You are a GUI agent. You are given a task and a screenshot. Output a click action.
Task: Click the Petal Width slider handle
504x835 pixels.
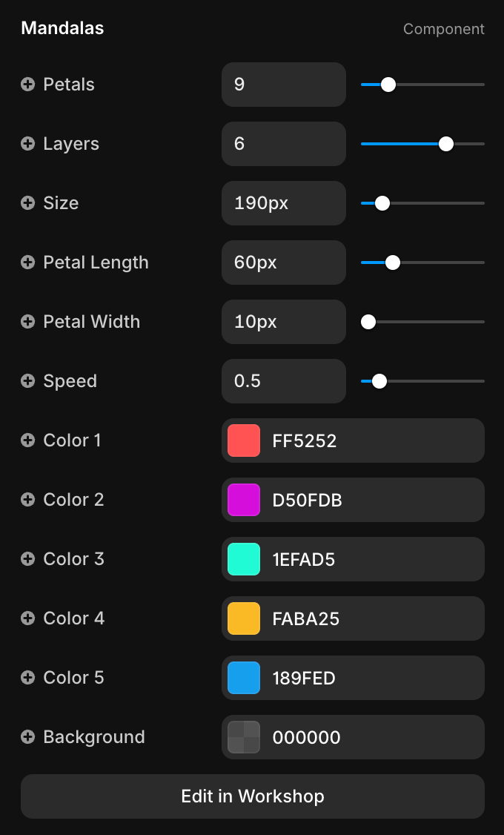tap(368, 322)
